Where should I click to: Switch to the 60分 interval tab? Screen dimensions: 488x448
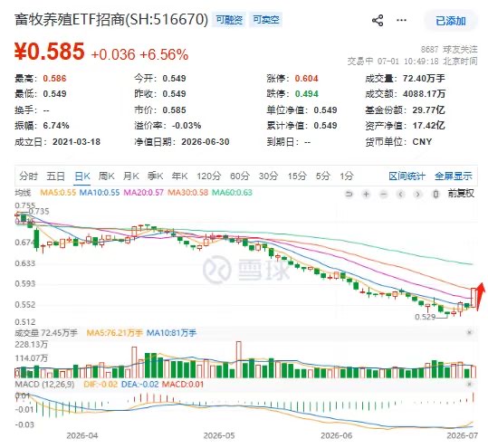[240, 176]
